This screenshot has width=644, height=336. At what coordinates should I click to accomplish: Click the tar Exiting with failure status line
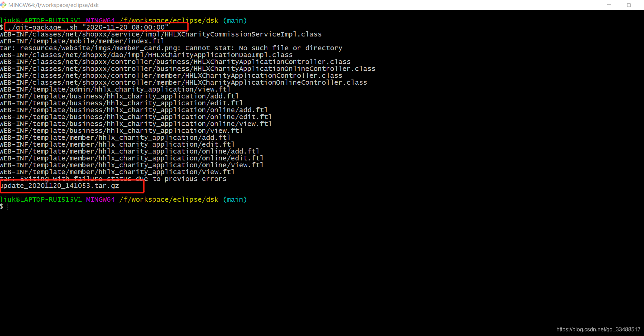click(x=113, y=179)
